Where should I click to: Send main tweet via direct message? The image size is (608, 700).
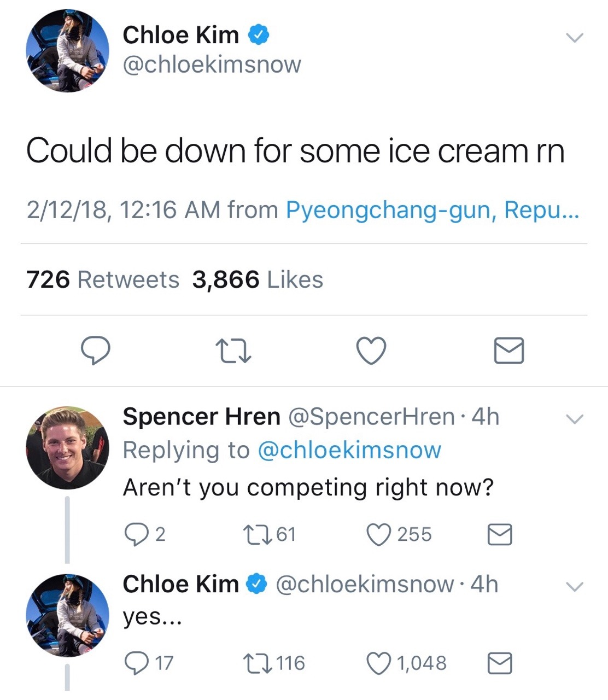508,351
